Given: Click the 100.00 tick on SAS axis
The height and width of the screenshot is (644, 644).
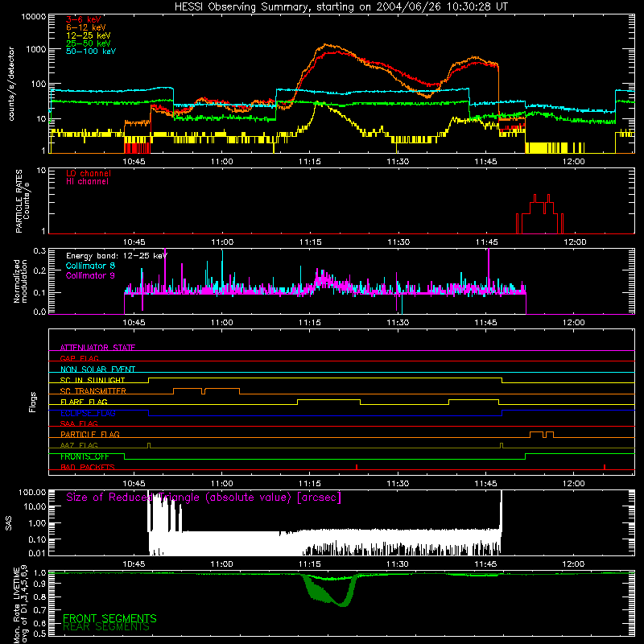Looking at the screenshot, I should point(32,493).
